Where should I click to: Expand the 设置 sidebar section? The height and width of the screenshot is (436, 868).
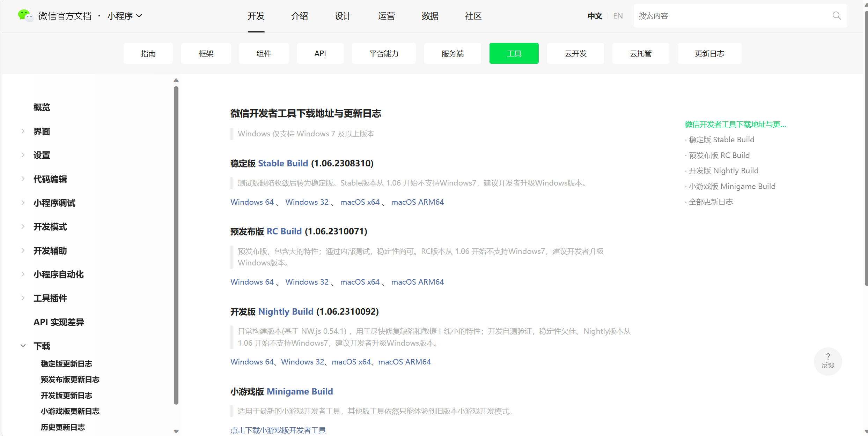pyautogui.click(x=23, y=155)
